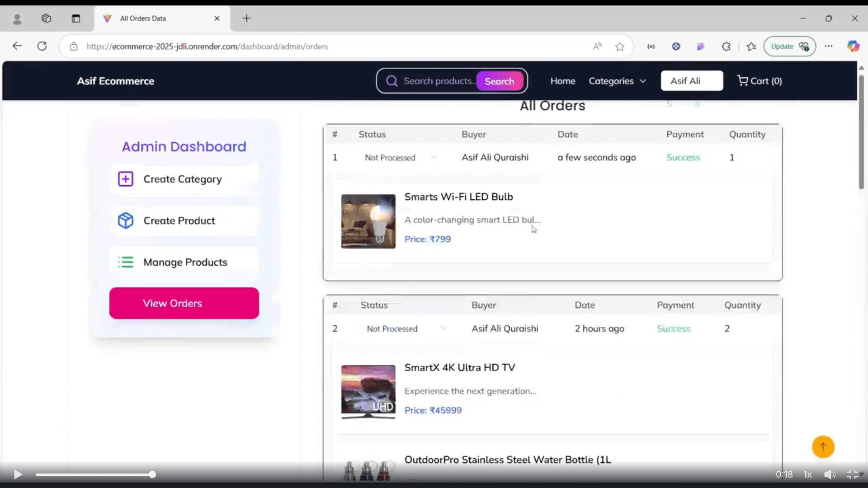Click the Manage Products list icon
The image size is (868, 488).
coord(126,262)
